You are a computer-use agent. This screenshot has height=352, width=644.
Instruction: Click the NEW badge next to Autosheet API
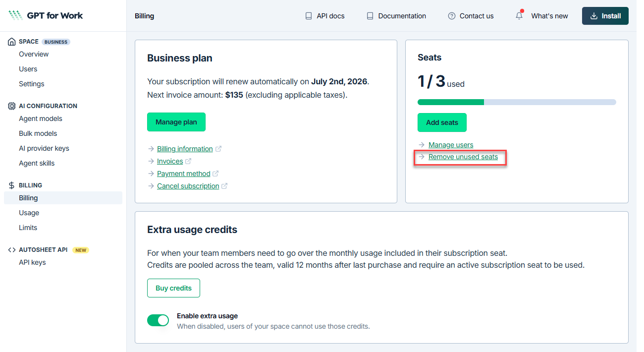point(81,250)
